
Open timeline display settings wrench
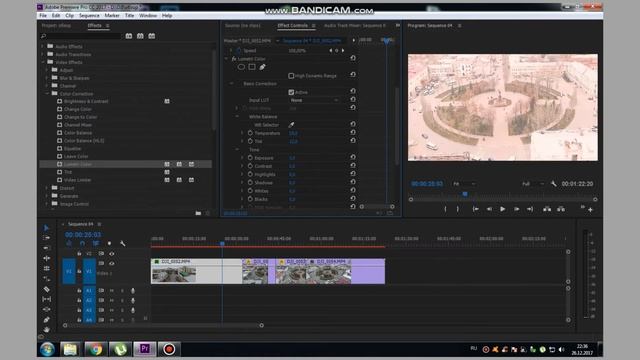122,244
